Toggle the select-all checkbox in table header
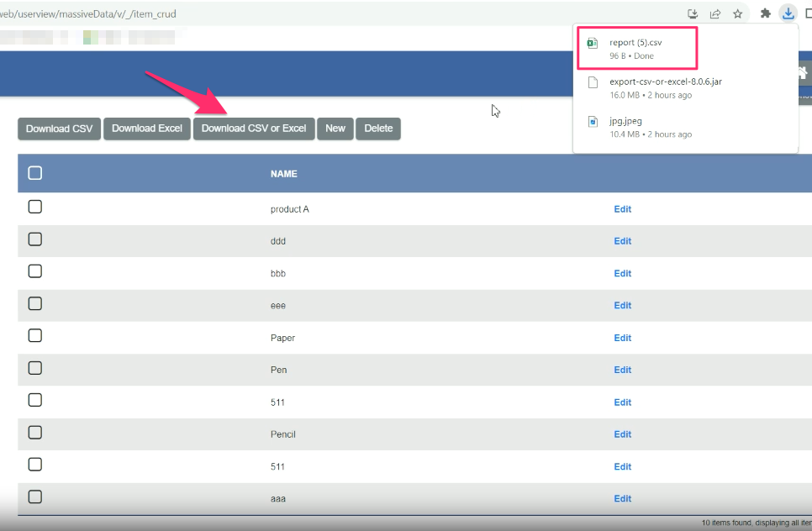The height and width of the screenshot is (531, 812). [35, 173]
